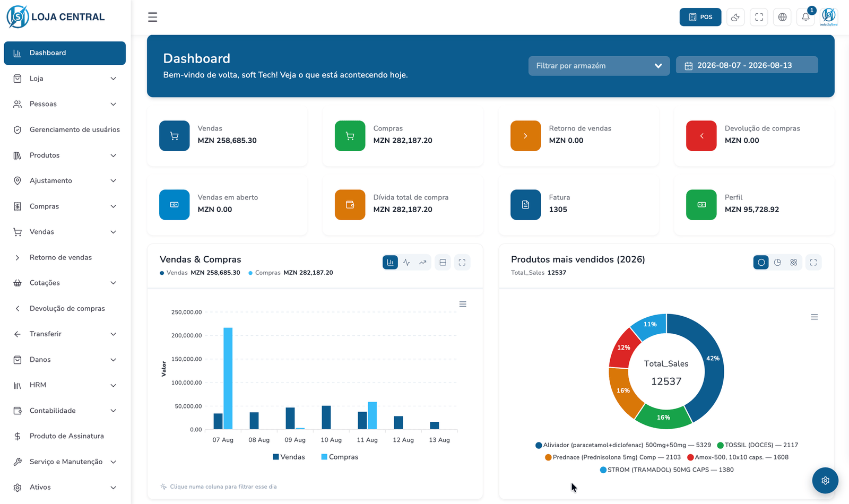Expand the Compras sidebar menu
849x504 pixels.
click(65, 206)
